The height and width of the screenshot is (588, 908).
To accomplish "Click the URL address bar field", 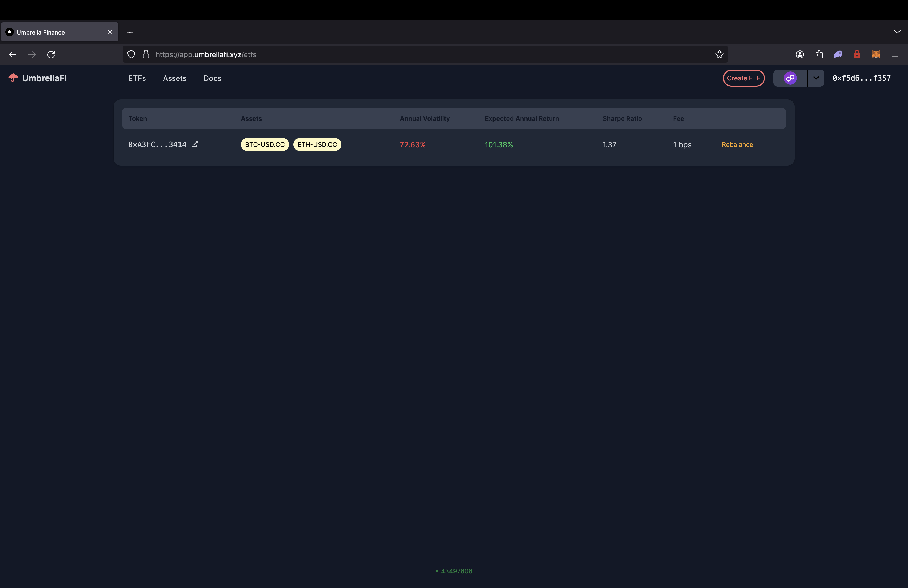I will pos(420,54).
